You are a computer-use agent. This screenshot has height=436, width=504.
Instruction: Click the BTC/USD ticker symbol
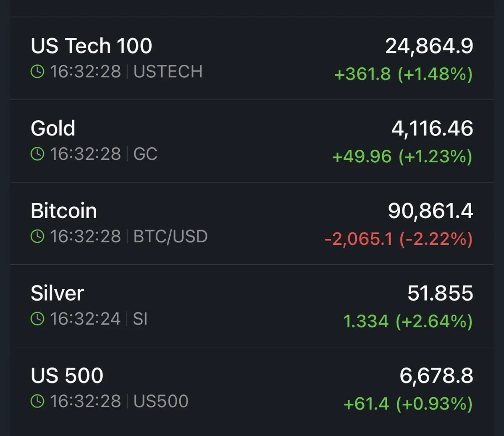click(170, 237)
